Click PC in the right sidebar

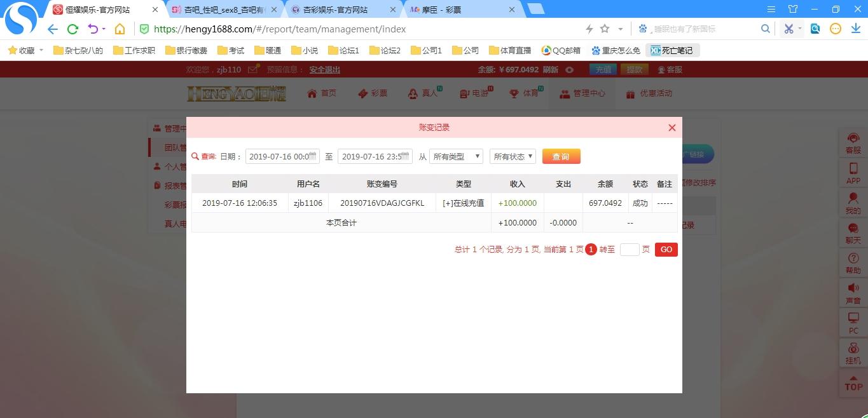pyautogui.click(x=853, y=323)
